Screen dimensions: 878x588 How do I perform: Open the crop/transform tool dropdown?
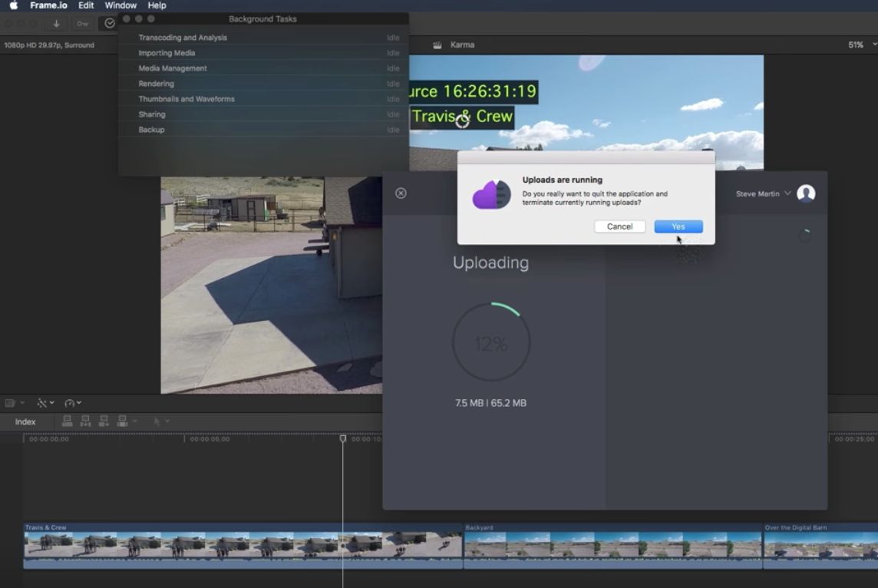point(15,403)
